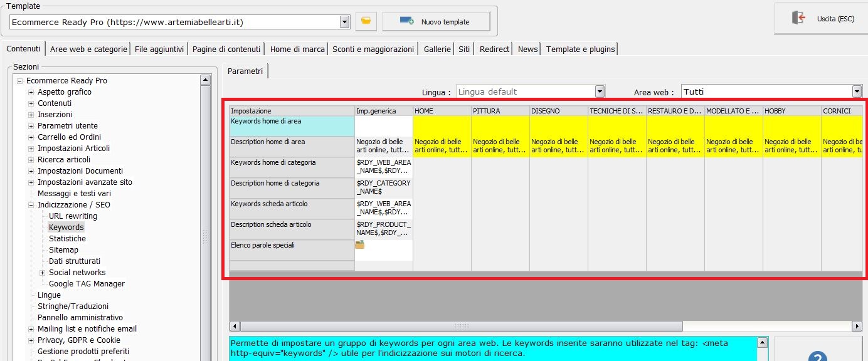Click description box scroll up arrow

(763, 342)
